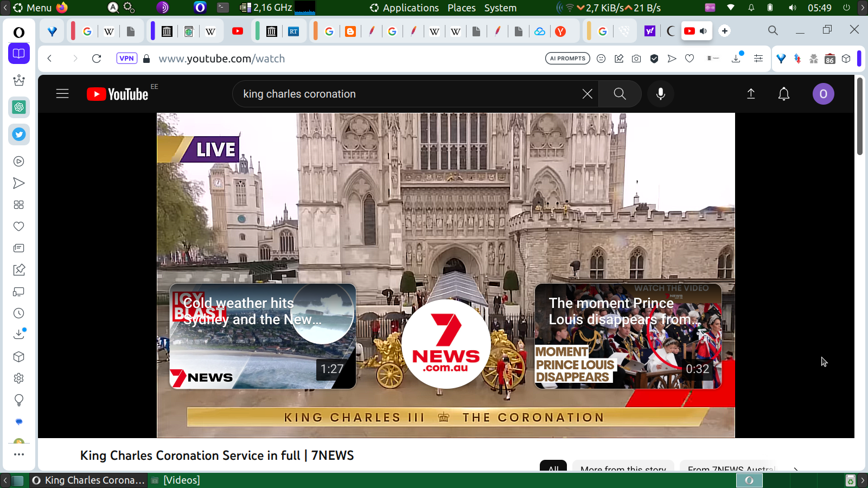The height and width of the screenshot is (488, 868).
Task: Open the Places menu in the top panel
Action: pos(461,8)
